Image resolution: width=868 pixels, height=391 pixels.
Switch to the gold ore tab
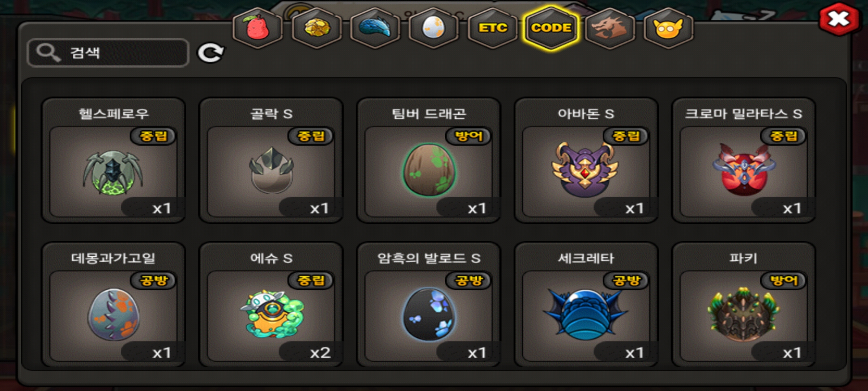click(317, 28)
